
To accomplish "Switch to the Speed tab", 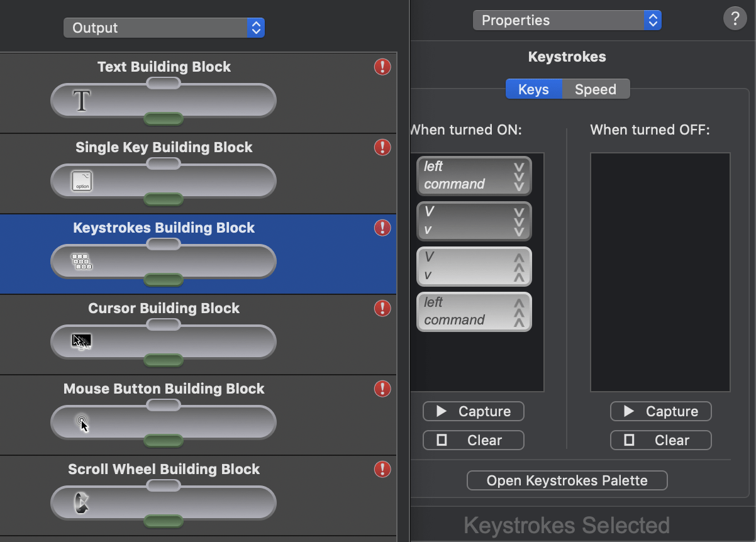I will (595, 89).
